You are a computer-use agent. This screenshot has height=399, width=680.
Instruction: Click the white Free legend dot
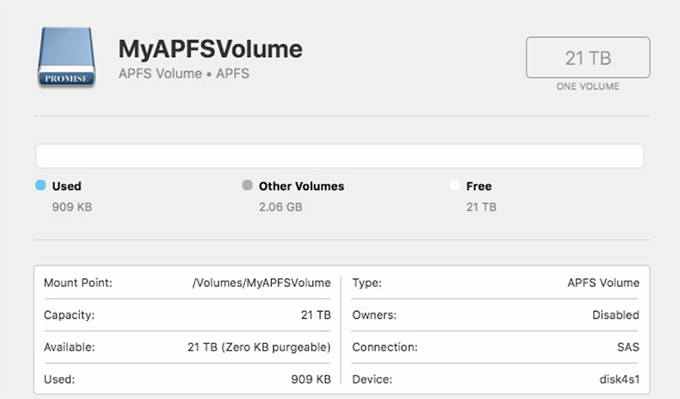(x=454, y=185)
